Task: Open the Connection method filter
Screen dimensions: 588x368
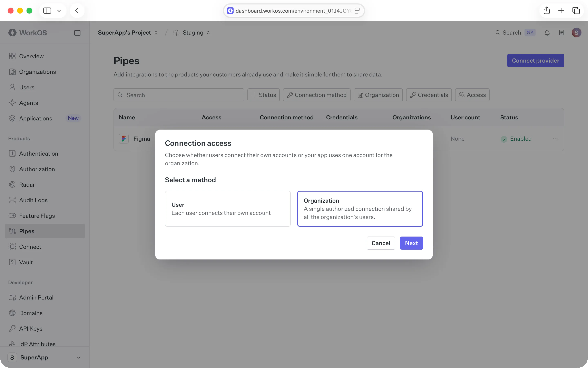Action: tap(317, 95)
